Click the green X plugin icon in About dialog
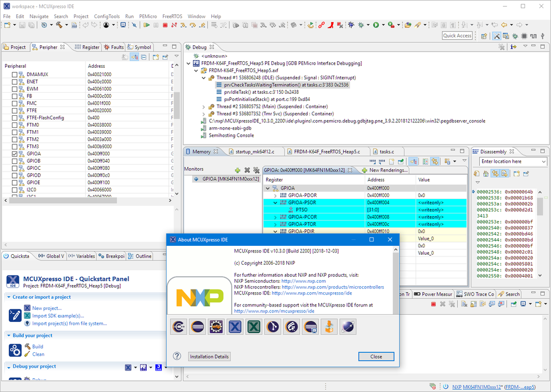The image size is (551, 392). coord(254,326)
